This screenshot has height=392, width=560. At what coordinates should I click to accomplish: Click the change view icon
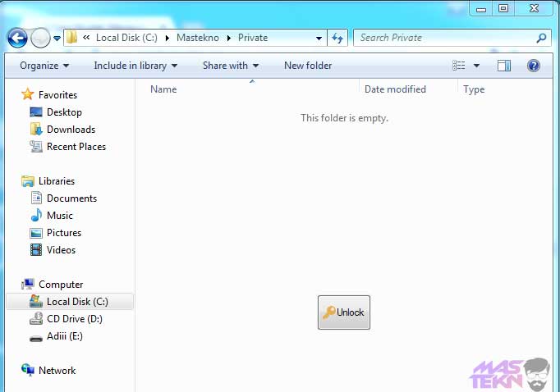[459, 66]
